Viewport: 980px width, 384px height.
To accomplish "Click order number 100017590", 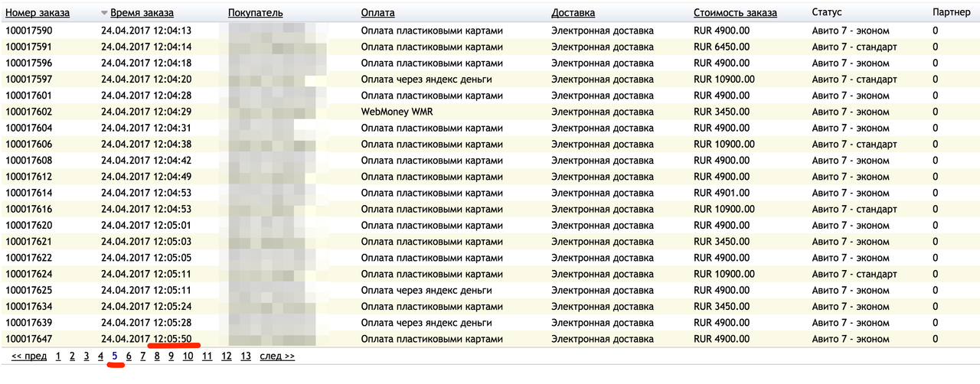I will click(29, 31).
